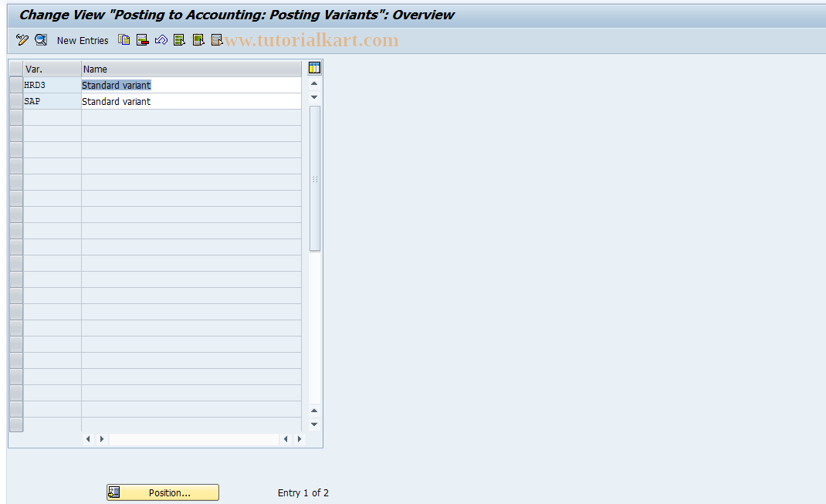The width and height of the screenshot is (826, 504).
Task: Click the Undo Change icon
Action: point(161,40)
